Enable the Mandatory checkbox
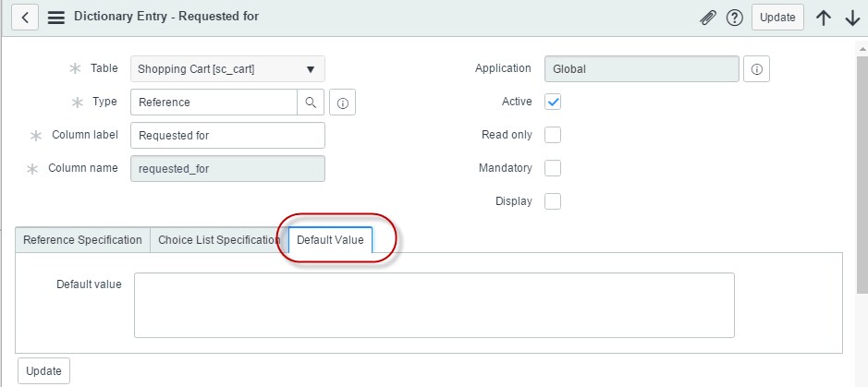The width and height of the screenshot is (868, 387). (x=553, y=168)
